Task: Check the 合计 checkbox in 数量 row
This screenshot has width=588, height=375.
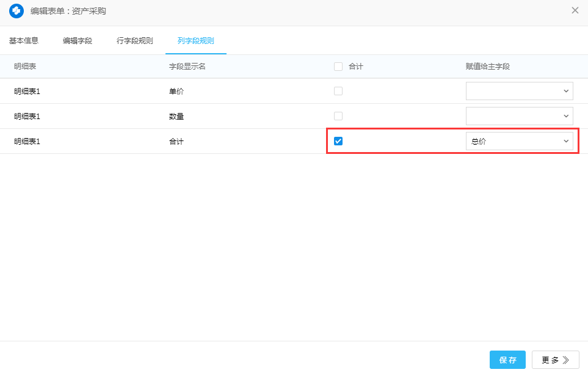Action: [x=338, y=116]
